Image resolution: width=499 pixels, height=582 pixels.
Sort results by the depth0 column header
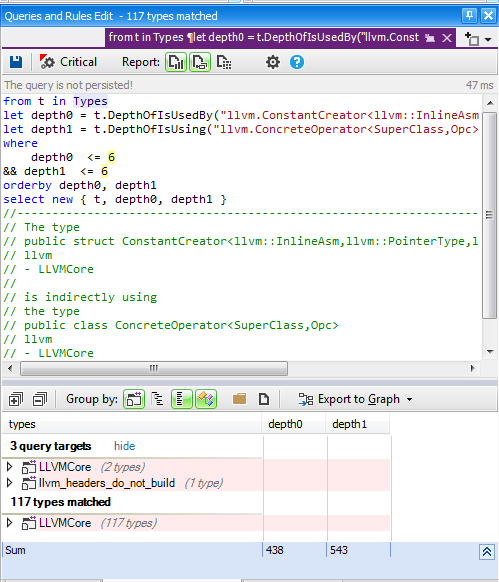tap(294, 424)
